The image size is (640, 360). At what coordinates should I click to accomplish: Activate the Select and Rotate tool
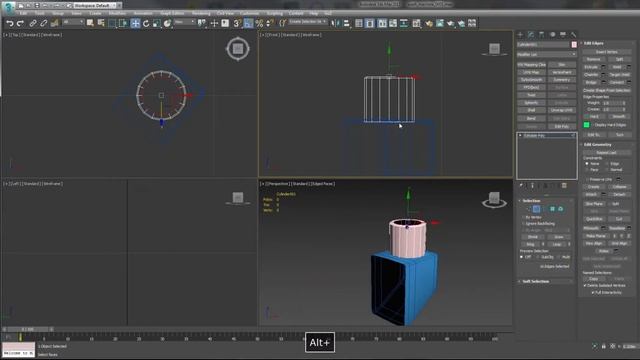pos(146,23)
